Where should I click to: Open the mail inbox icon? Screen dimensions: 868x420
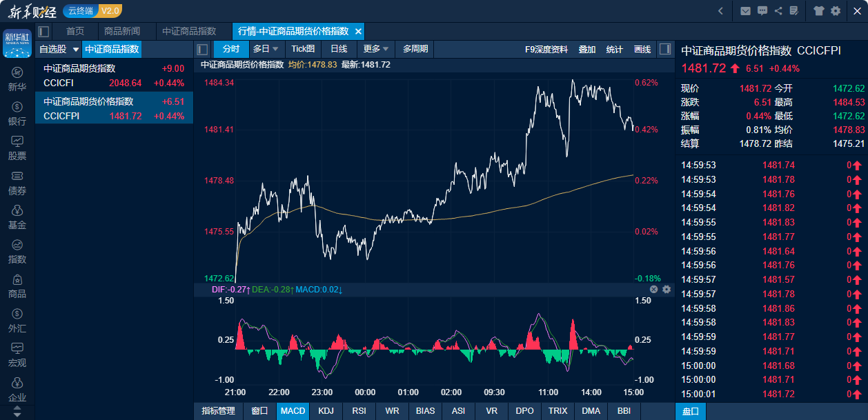(745, 10)
